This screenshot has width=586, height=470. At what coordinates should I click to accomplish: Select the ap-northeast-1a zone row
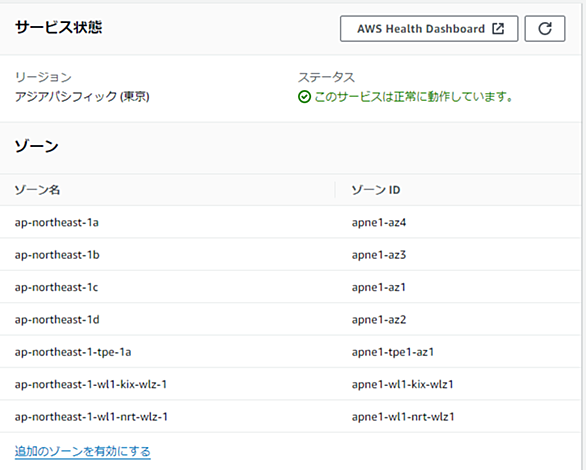(290, 222)
